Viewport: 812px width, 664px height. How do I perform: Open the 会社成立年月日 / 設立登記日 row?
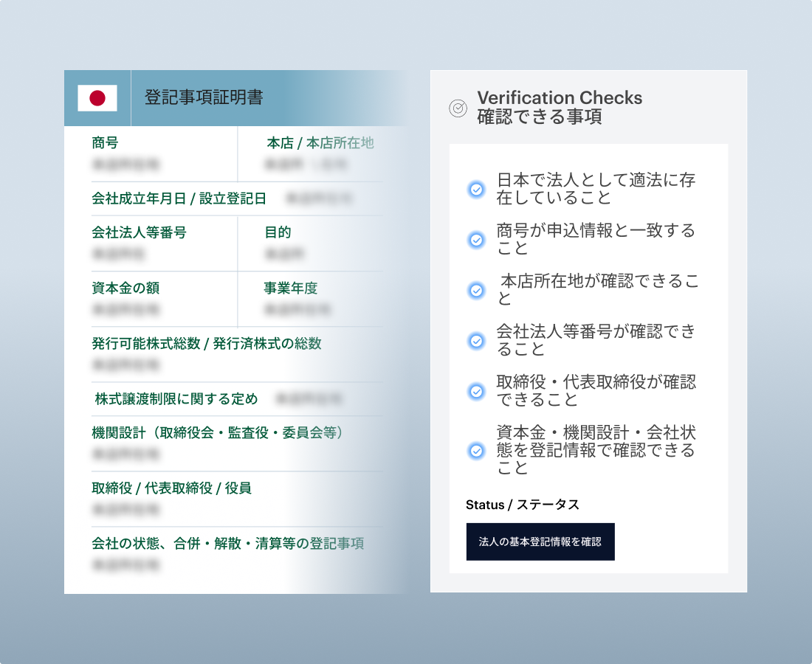point(179,198)
